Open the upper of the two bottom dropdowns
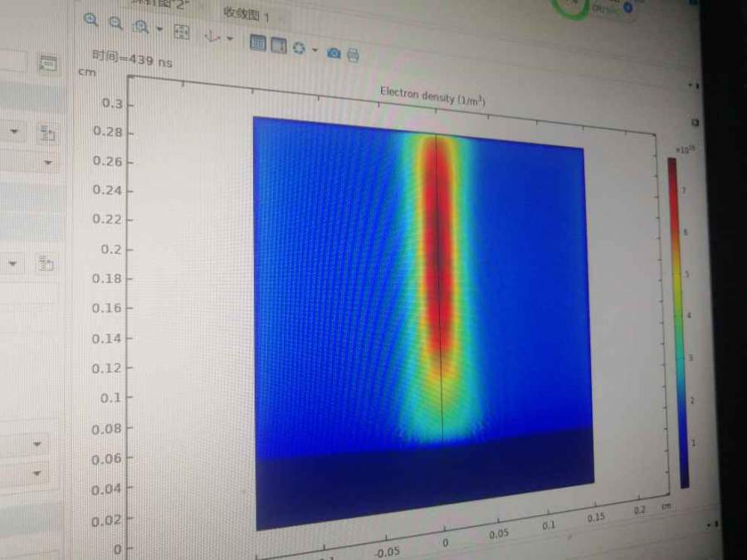The height and width of the screenshot is (560, 747). 37,445
